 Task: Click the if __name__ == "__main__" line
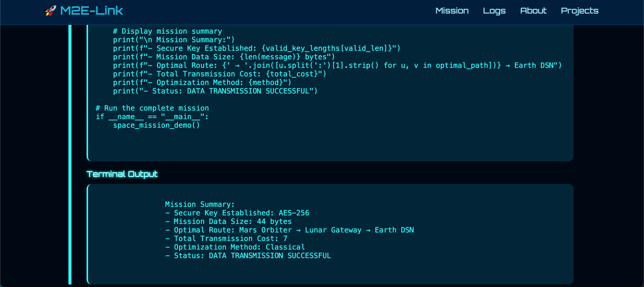152,117
